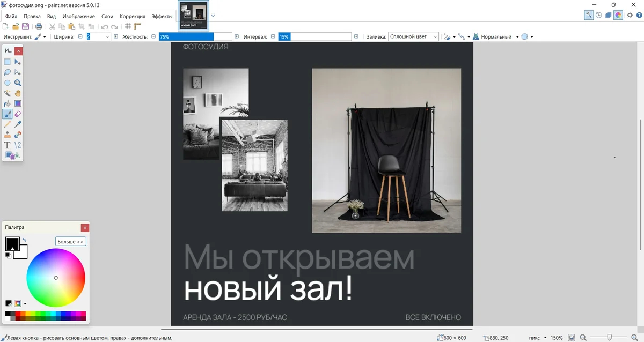Click the Save floppy disk icon
The width and height of the screenshot is (644, 342).
tap(25, 26)
